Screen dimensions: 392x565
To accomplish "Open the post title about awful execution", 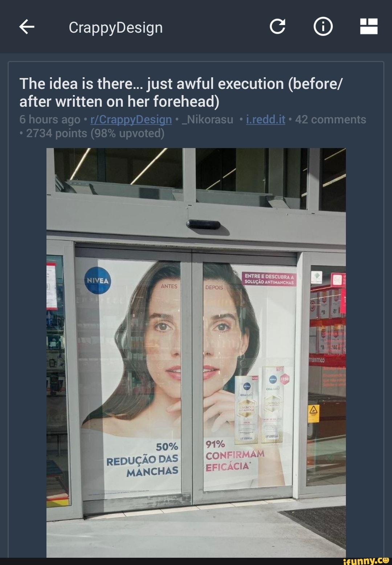I will (181, 93).
